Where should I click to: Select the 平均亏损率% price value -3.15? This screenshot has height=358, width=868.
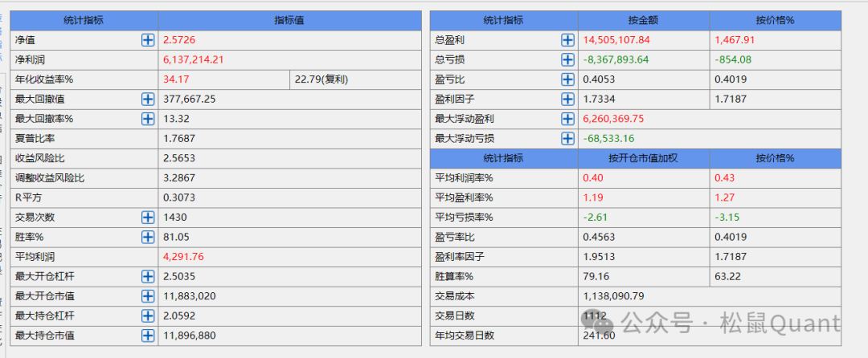click(727, 217)
